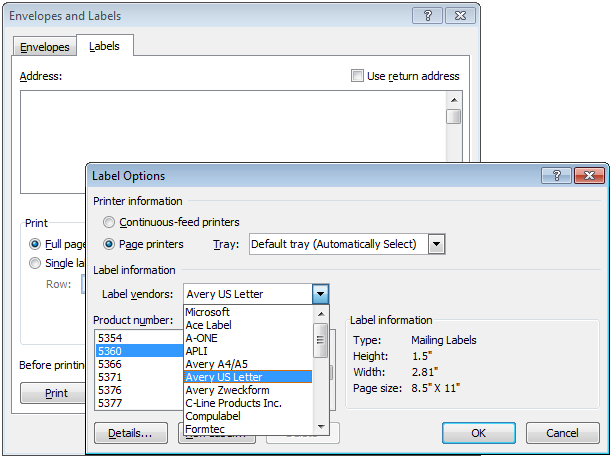The width and height of the screenshot is (612, 459).
Task: Select the Page printers radio button
Action: pyautogui.click(x=109, y=244)
